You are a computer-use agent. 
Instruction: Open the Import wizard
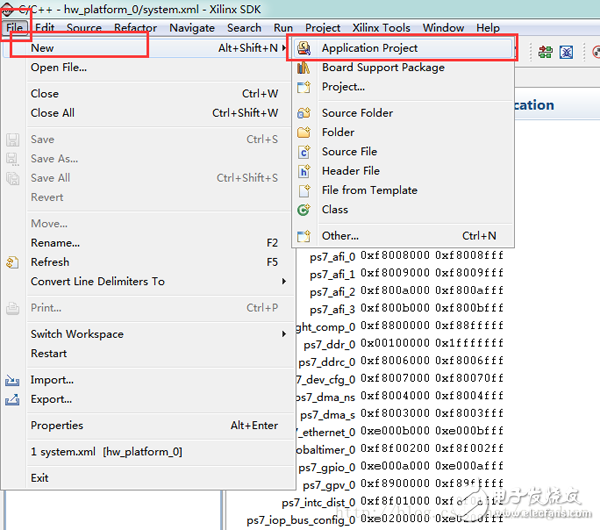coord(52,380)
